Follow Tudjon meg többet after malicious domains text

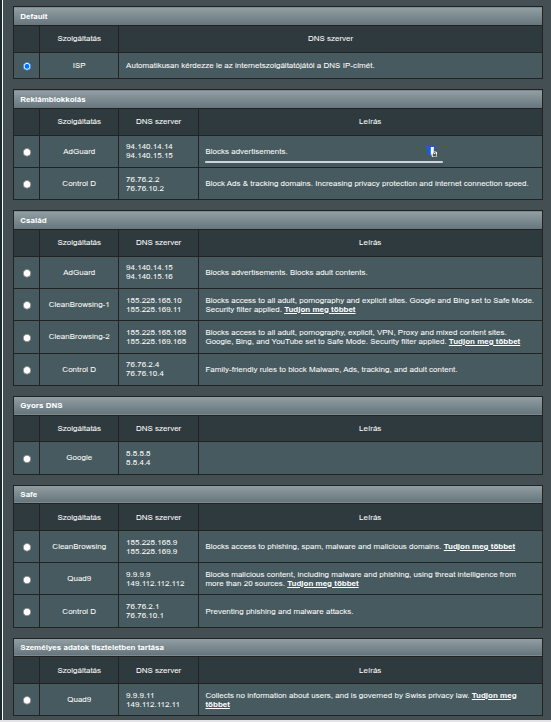tap(479, 547)
